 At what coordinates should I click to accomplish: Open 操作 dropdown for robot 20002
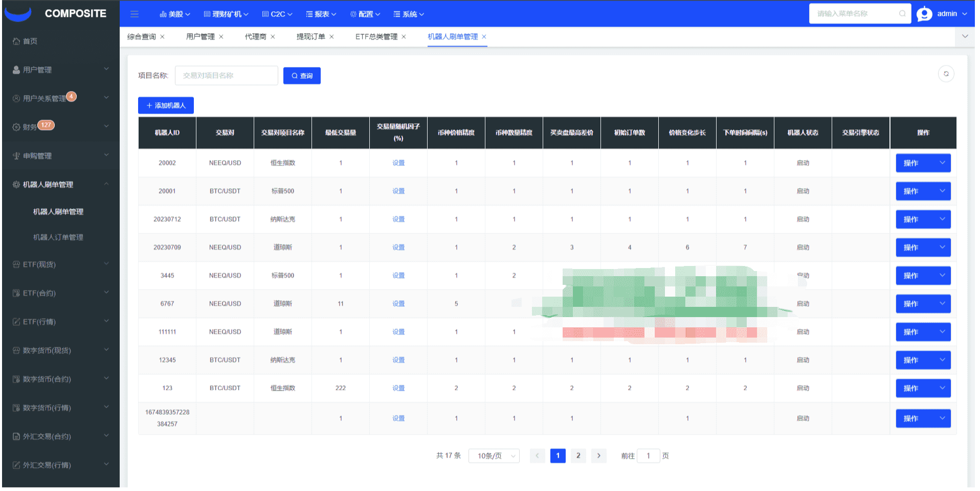[923, 163]
